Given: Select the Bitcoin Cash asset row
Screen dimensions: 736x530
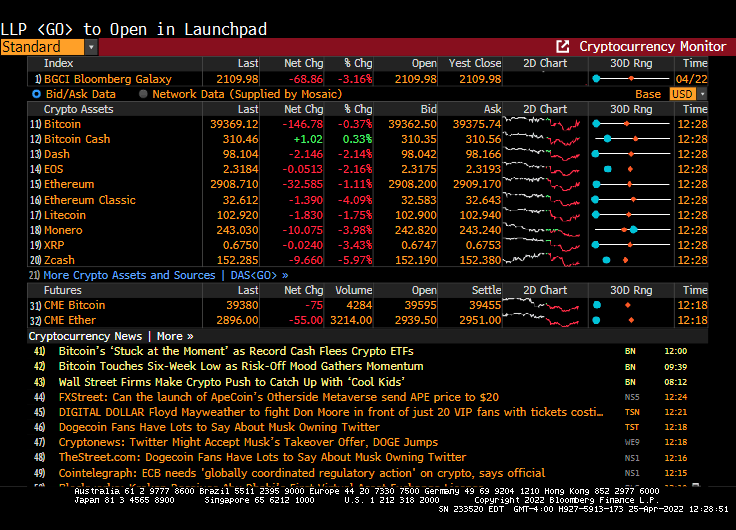Looking at the screenshot, I should click(77, 139).
